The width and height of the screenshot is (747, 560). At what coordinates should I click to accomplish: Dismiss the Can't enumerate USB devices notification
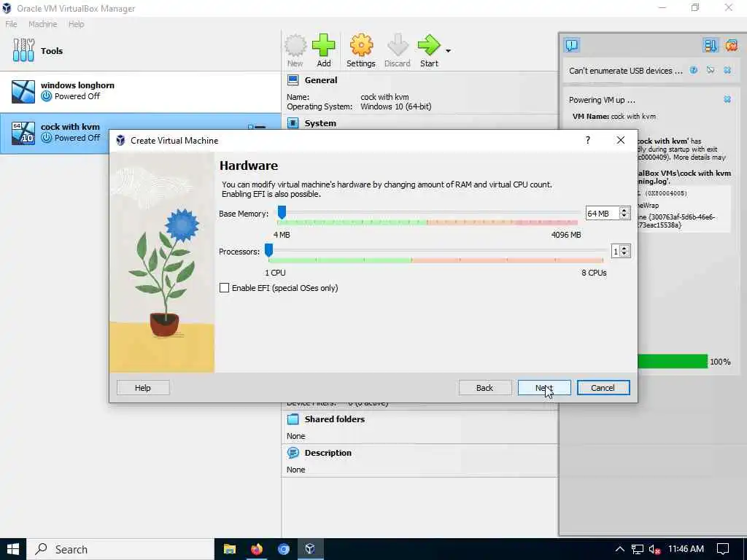727,70
